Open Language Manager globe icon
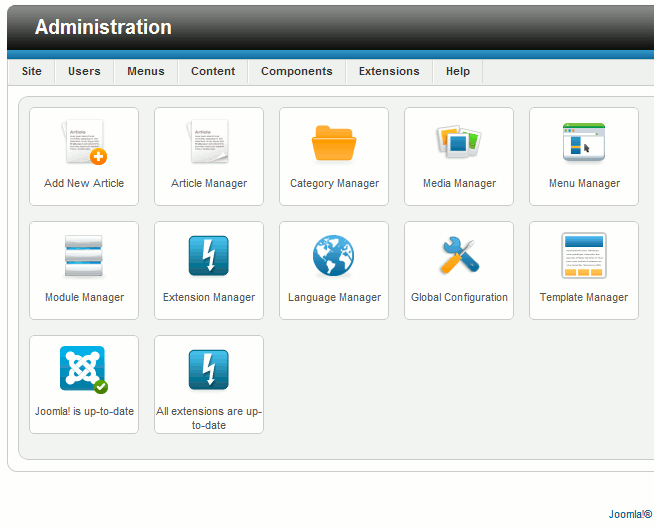Viewport: 654px width, 527px height. [x=334, y=258]
